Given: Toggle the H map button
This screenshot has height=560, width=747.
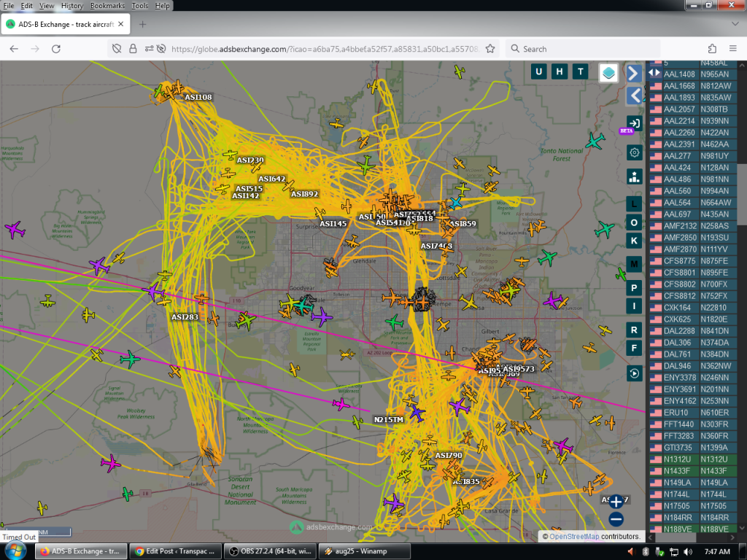Looking at the screenshot, I should pos(560,71).
